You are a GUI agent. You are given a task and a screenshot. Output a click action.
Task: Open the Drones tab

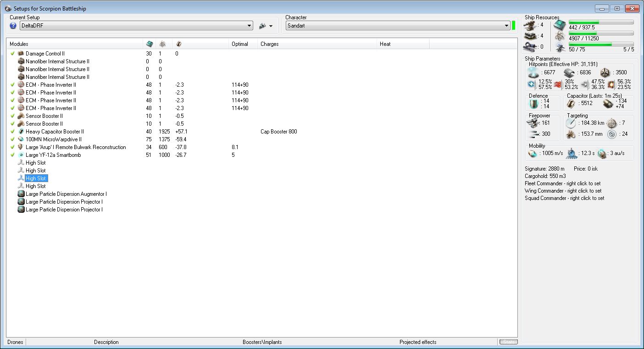16,342
